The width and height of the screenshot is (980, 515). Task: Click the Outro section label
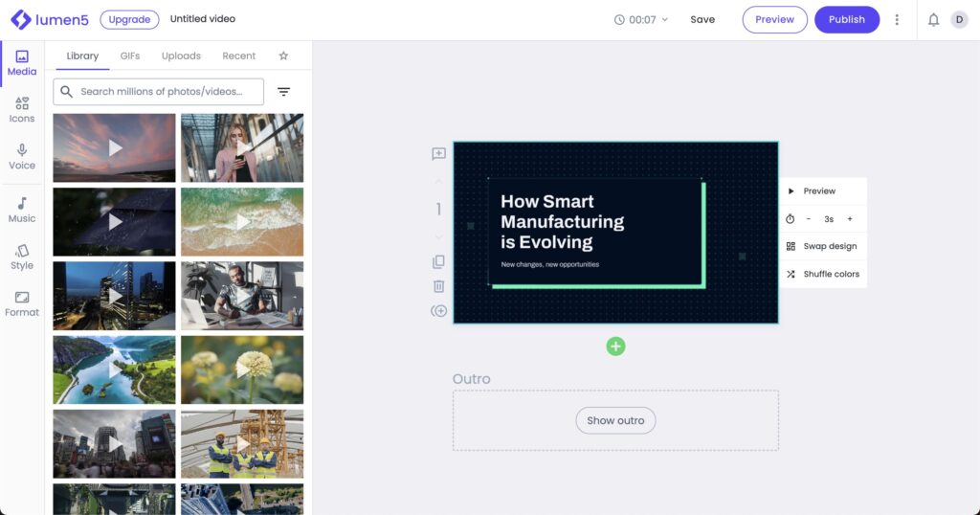471,379
